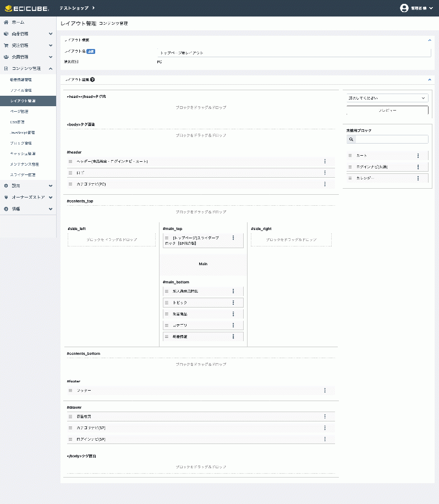Open options for the スライダーブロック block

tap(233, 238)
